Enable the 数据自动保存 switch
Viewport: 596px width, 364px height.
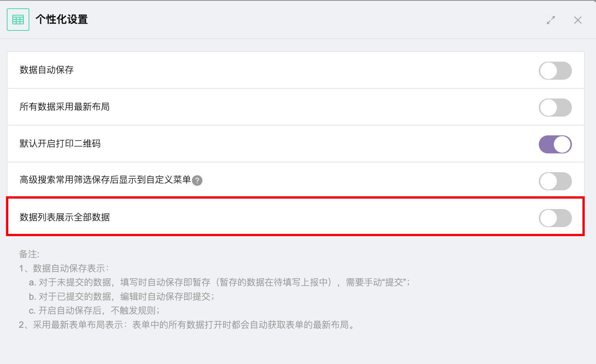(555, 71)
